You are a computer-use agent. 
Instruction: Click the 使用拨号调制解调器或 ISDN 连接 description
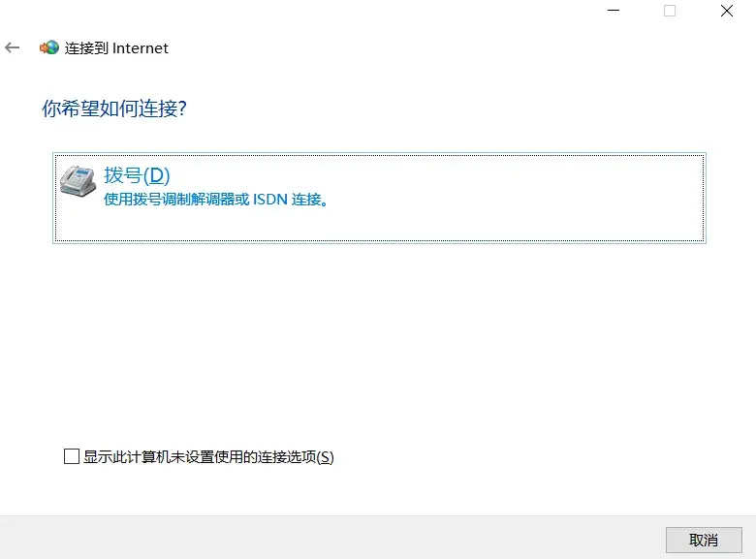[216, 199]
